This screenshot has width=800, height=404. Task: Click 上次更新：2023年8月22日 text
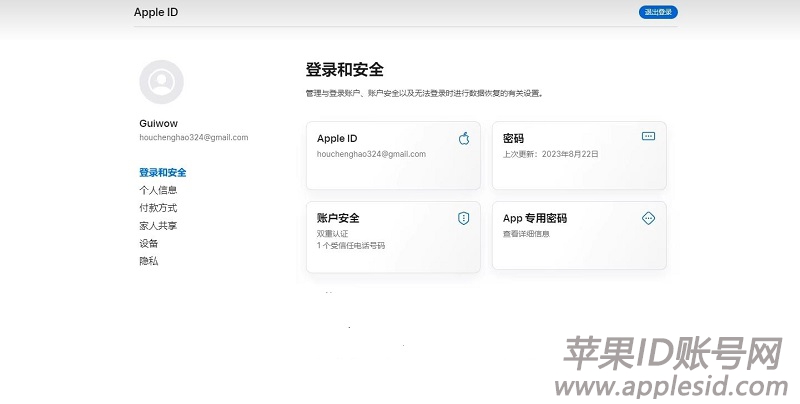click(551, 154)
